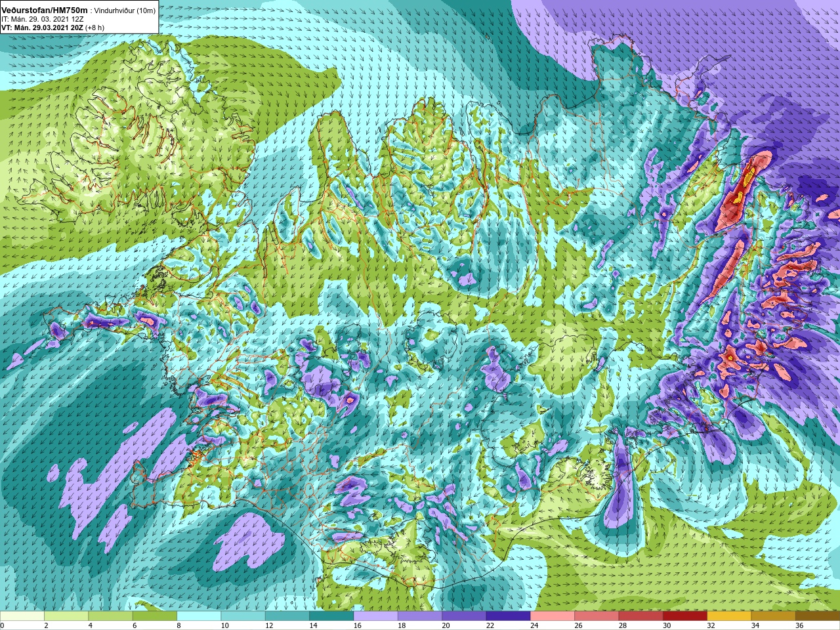
Task: Pick the 34–36 ochre legend swatch
Action: [773, 616]
